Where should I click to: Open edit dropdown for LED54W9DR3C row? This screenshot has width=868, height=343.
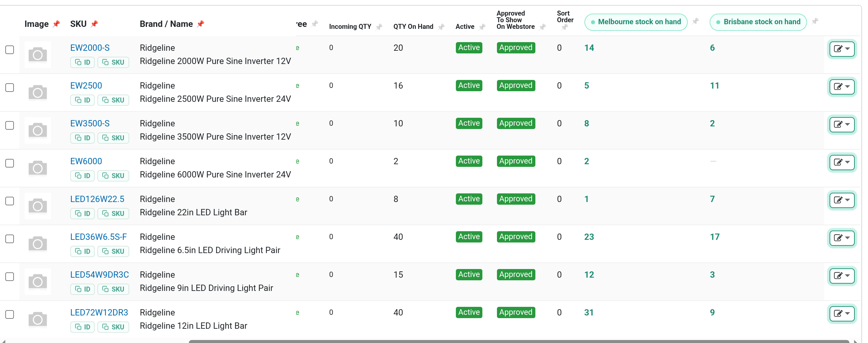click(842, 276)
